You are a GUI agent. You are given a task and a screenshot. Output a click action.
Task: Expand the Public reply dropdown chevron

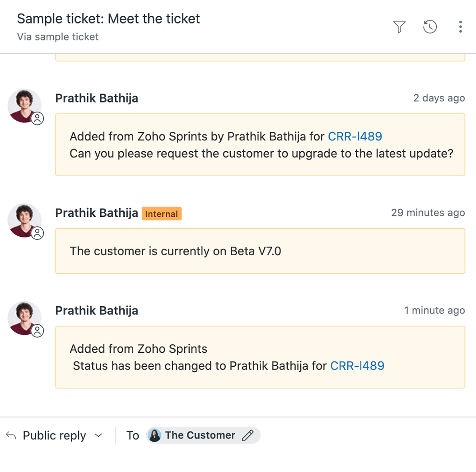[98, 435]
